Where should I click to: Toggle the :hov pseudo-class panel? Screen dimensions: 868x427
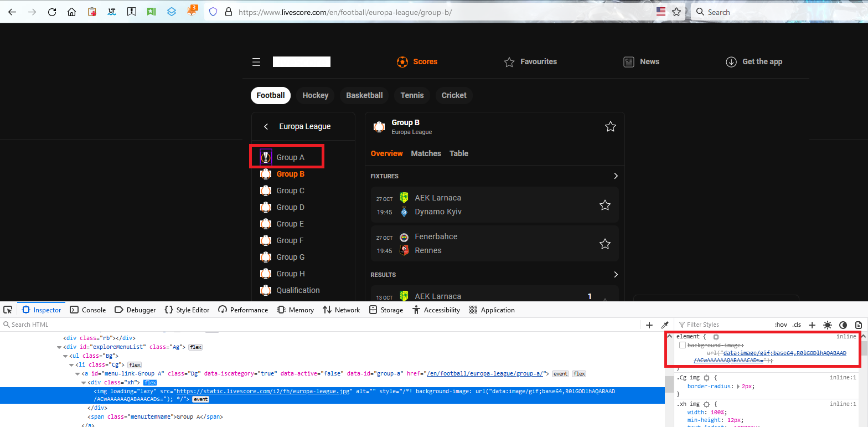click(x=781, y=325)
